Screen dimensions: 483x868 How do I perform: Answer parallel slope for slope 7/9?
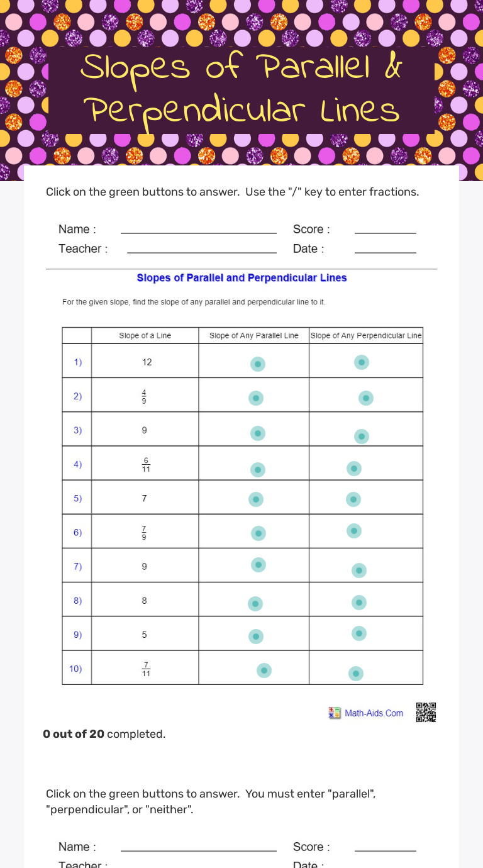[258, 533]
